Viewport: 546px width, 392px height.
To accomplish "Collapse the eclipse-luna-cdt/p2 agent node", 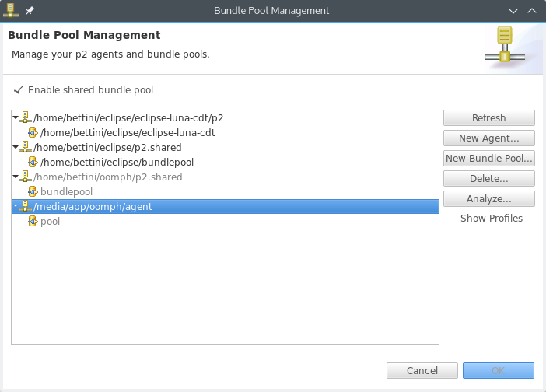I will (x=16, y=117).
